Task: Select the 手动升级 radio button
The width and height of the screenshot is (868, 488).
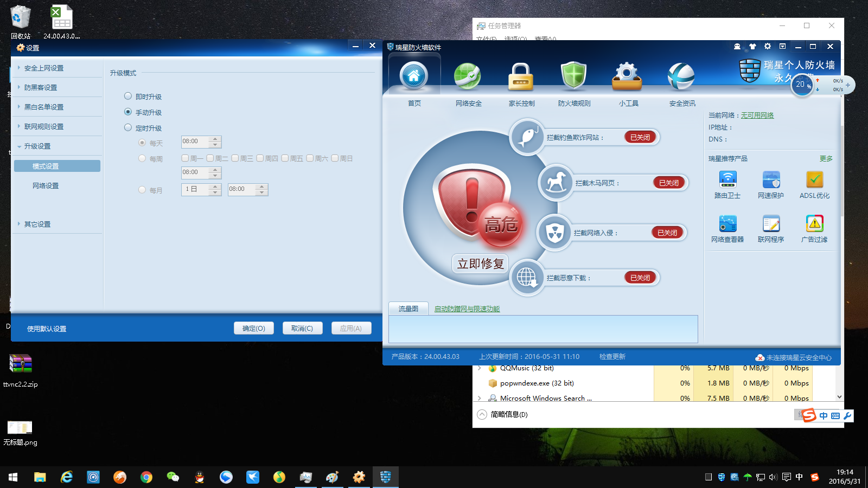Action: pyautogui.click(x=128, y=112)
